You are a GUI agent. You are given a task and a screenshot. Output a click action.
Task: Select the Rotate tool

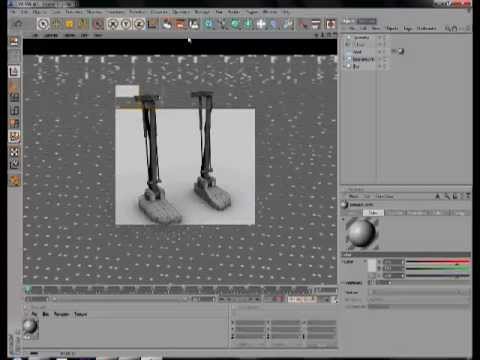[83, 24]
